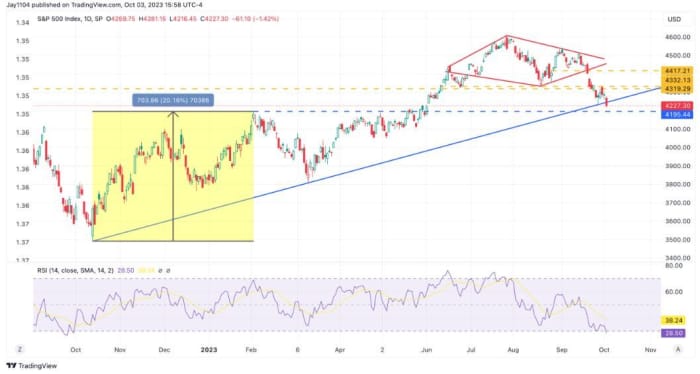This screenshot has height=374, width=700.
Task: Click the header text 'Jay1104 published on TradingView.com'
Action: [x=63, y=5]
